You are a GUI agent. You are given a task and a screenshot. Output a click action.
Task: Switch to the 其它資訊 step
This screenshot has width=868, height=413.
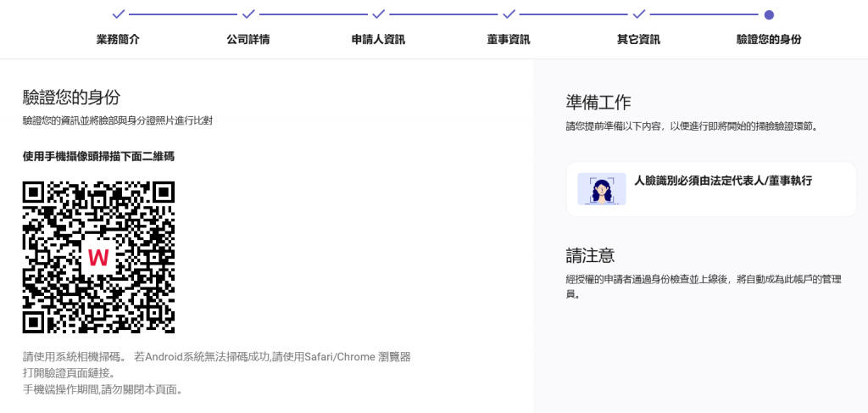tap(639, 40)
